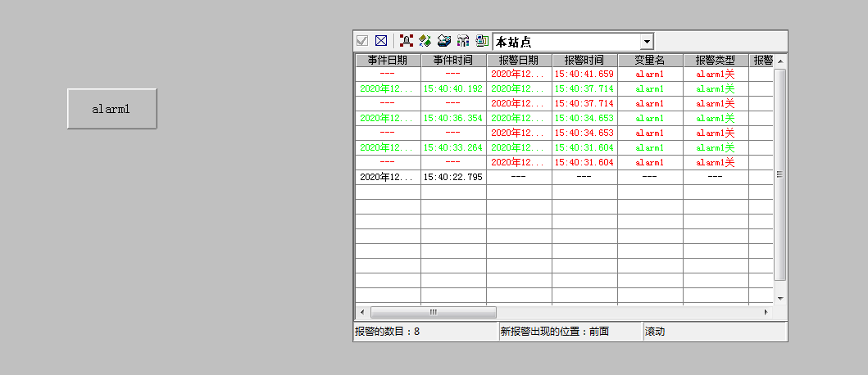
Task: Select the red alarm time 15:40:37.714
Action: click(x=584, y=103)
